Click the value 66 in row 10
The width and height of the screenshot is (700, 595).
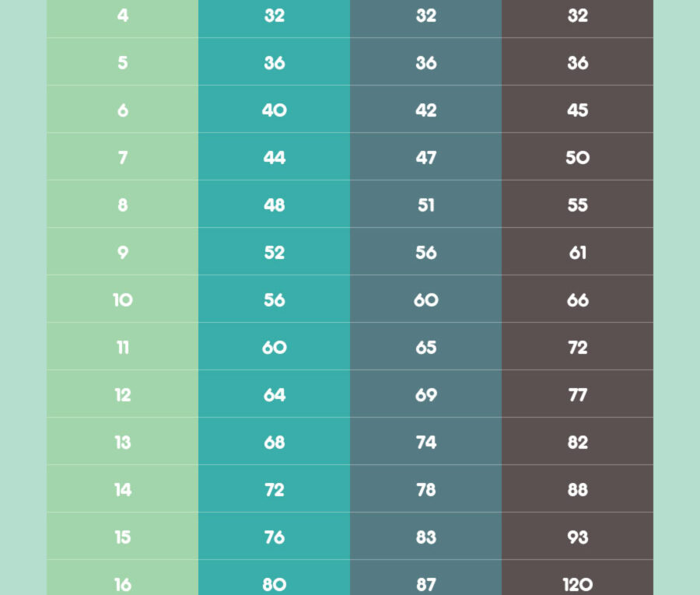pos(577,300)
